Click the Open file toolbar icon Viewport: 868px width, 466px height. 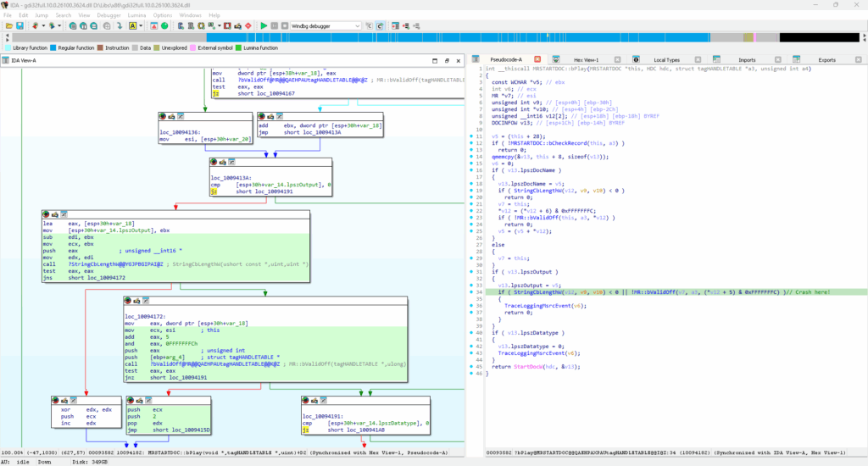pos(8,26)
